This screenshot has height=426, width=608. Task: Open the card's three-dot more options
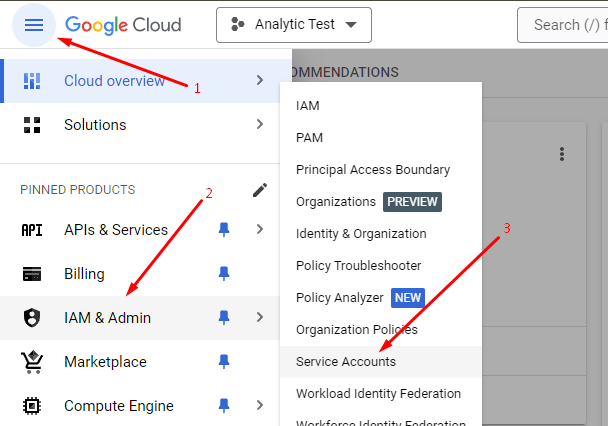[562, 154]
